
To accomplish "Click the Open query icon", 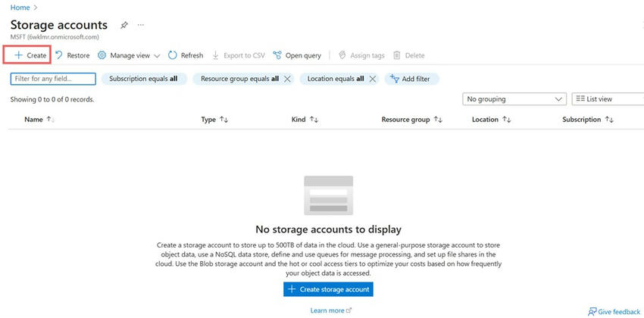I will (x=277, y=55).
